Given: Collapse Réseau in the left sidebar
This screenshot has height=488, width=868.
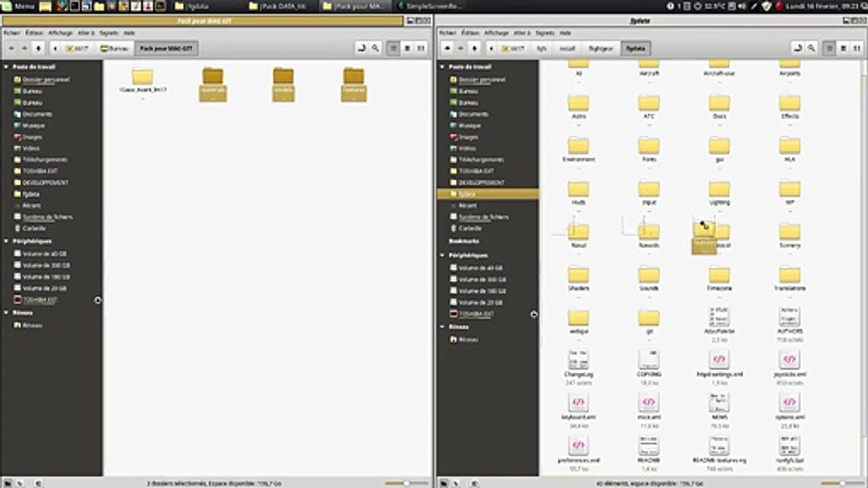Looking at the screenshot, I should point(7,312).
